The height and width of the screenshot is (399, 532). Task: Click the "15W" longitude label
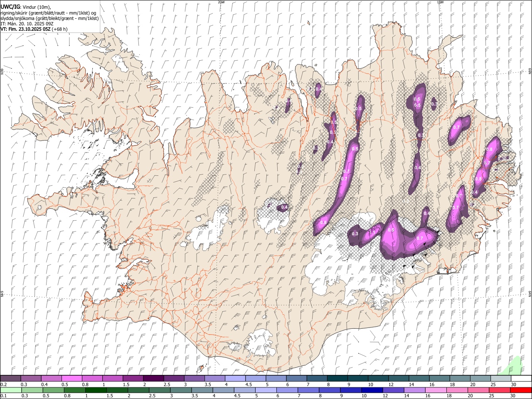[x=440, y=2]
